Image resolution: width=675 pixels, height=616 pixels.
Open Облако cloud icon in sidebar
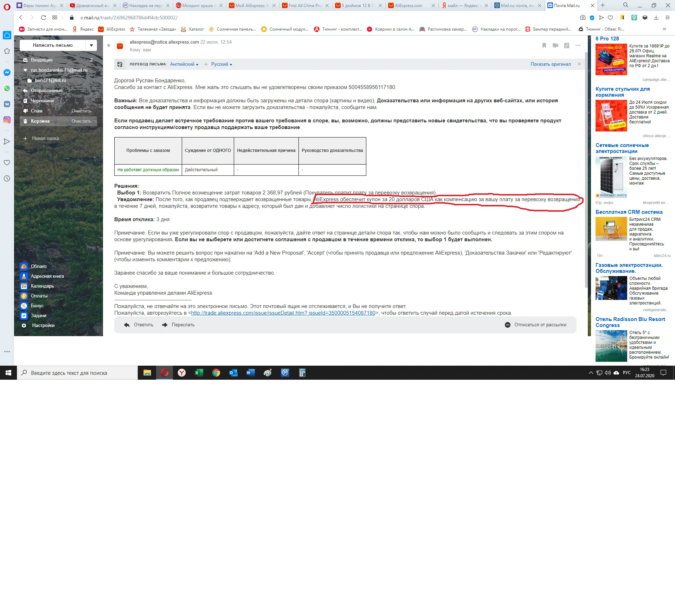(24, 266)
